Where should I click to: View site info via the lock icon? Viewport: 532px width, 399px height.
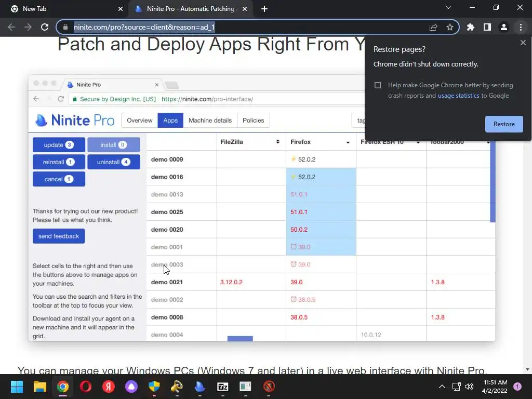click(x=65, y=27)
